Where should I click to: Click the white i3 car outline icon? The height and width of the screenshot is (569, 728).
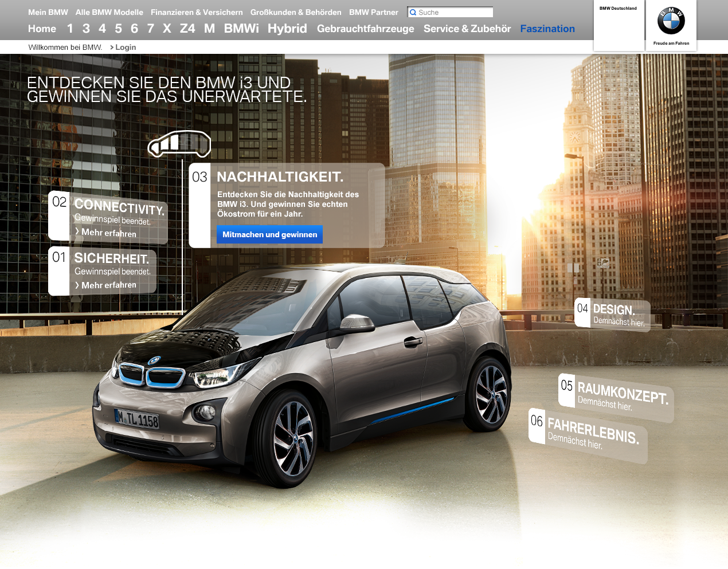(x=179, y=144)
